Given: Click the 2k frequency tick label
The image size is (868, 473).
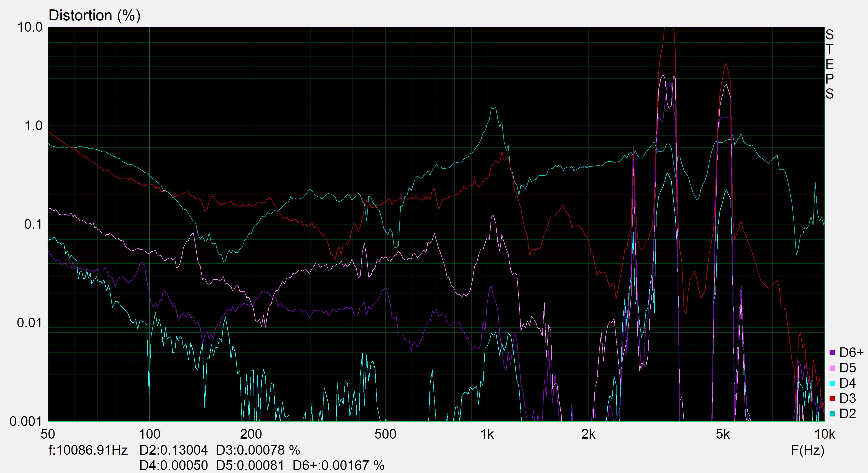Looking at the screenshot, I should coord(588,434).
